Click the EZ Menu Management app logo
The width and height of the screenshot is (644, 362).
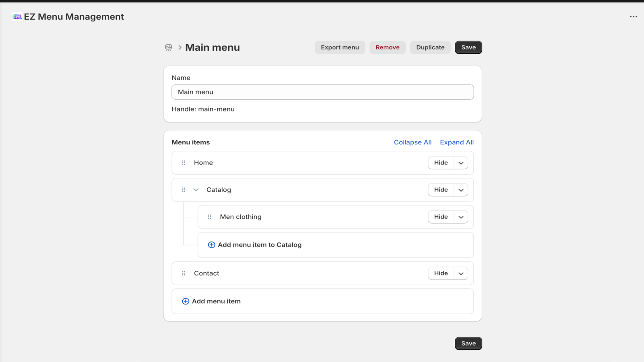[x=17, y=16]
